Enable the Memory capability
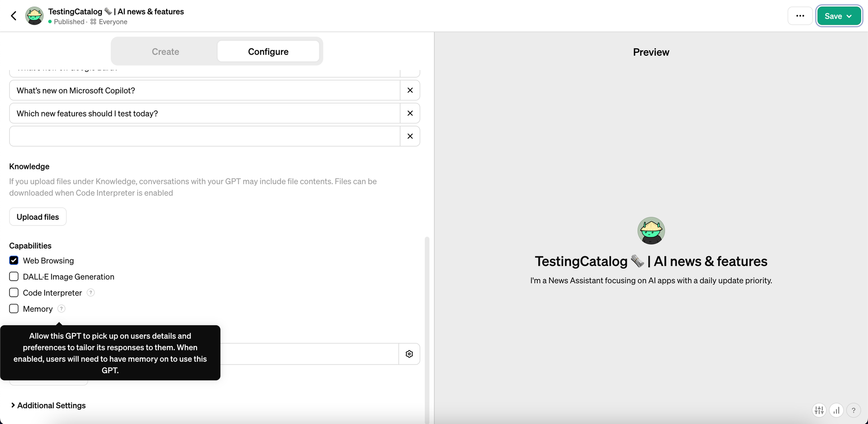This screenshot has width=868, height=424. click(14, 308)
